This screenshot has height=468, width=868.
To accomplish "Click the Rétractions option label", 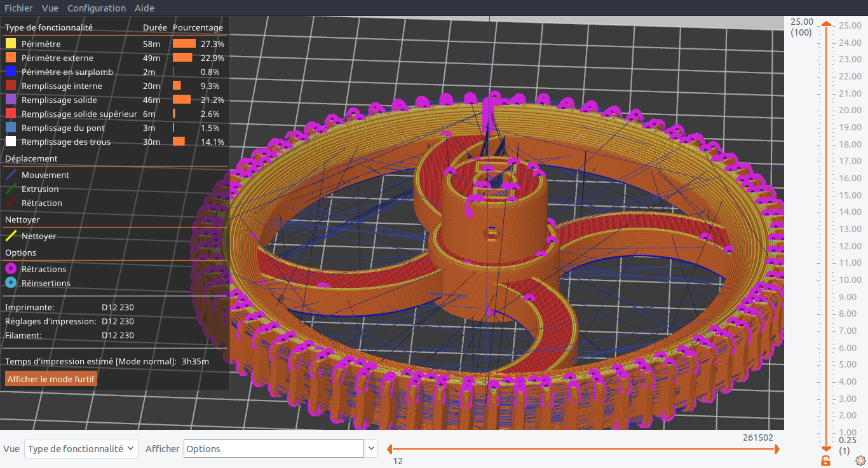I will [x=44, y=269].
